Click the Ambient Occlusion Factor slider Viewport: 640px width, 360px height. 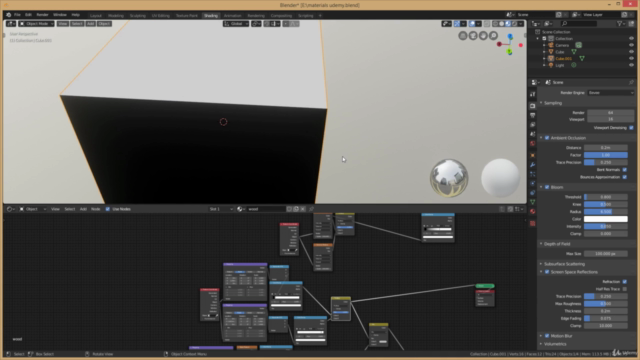click(x=606, y=155)
